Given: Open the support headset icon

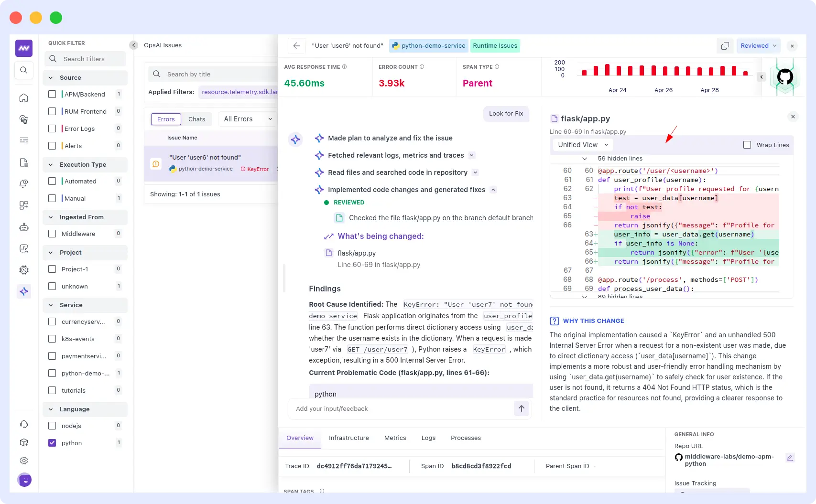Looking at the screenshot, I should click(24, 424).
